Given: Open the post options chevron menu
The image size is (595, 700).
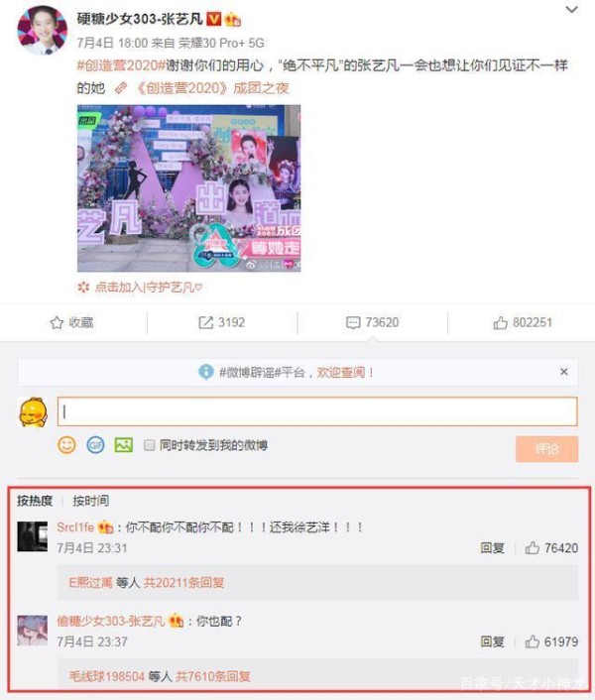Looking at the screenshot, I should 571,10.
